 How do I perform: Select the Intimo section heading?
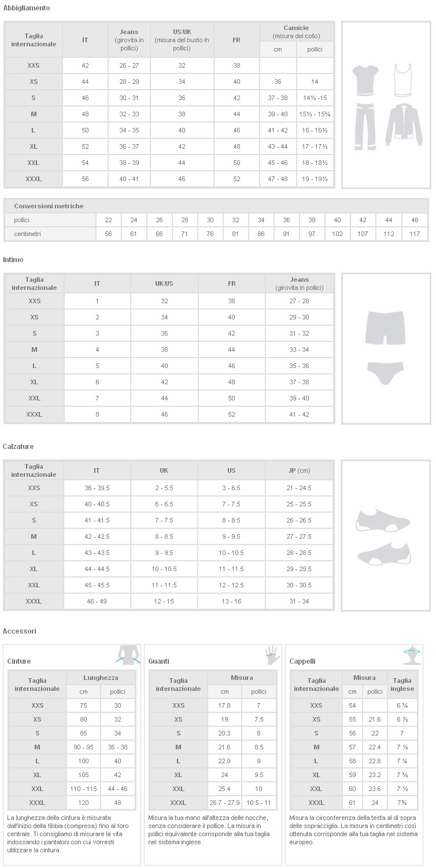(x=13, y=260)
